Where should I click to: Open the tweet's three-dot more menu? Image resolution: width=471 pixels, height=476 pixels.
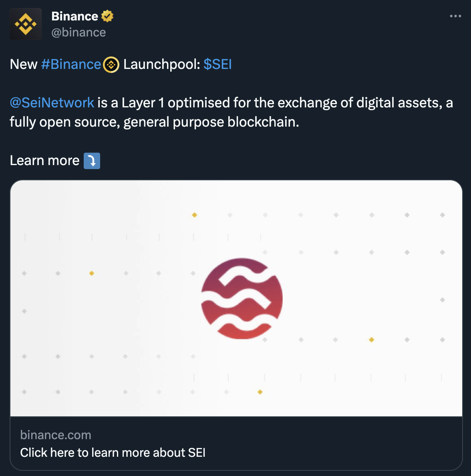tap(455, 16)
